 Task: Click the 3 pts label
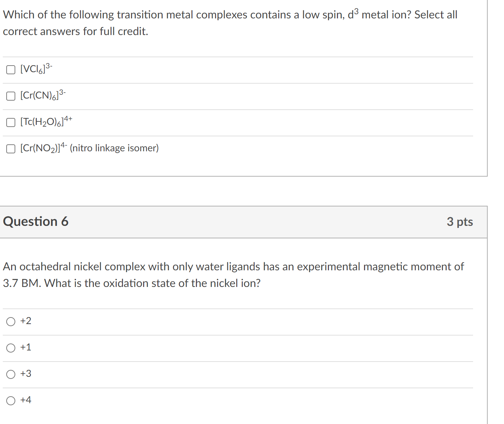tap(460, 222)
